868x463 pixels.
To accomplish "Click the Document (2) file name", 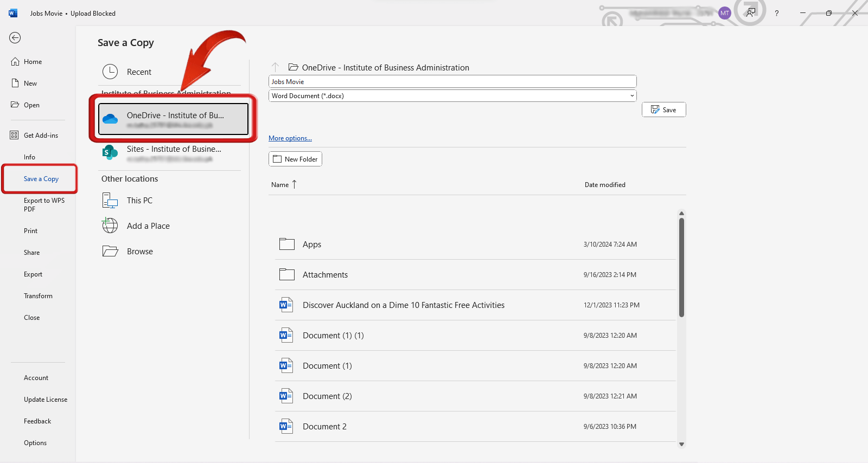I will (327, 396).
